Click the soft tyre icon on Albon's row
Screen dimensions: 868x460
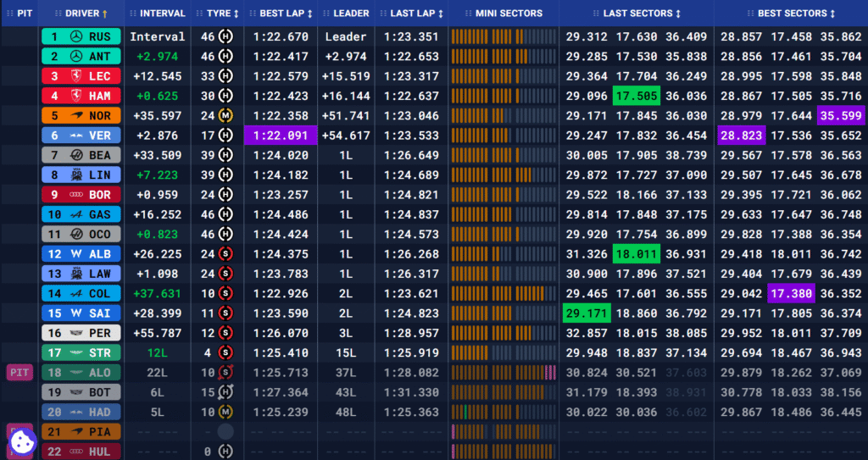point(226,253)
